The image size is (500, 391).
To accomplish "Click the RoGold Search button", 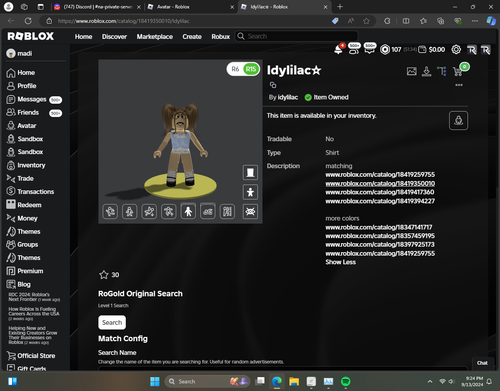I will click(x=112, y=322).
